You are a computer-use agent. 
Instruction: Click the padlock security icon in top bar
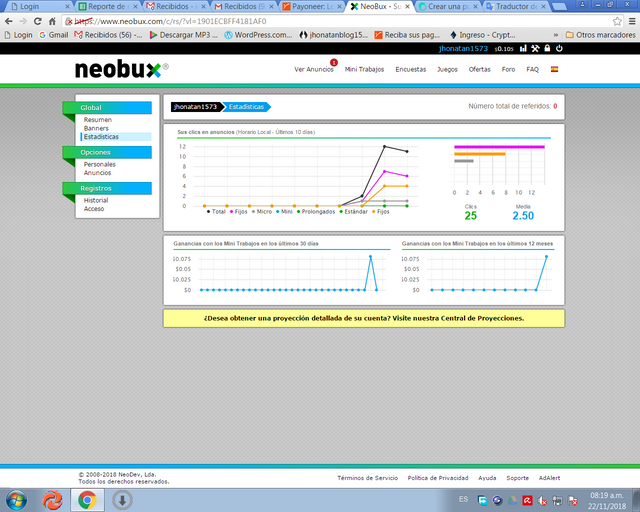[x=547, y=48]
